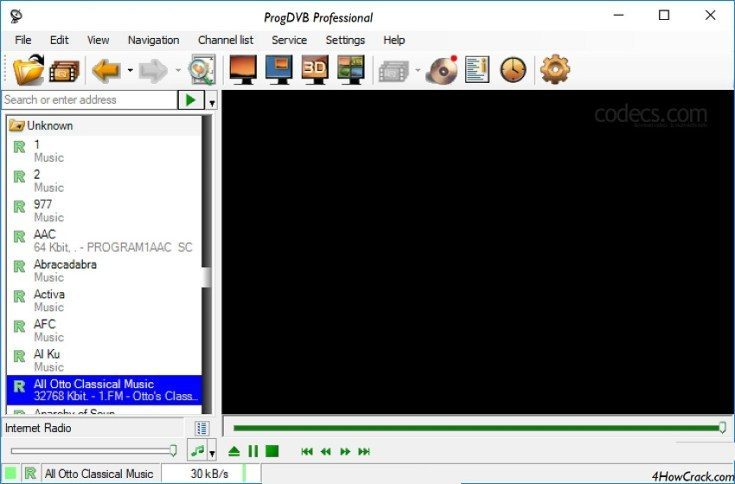Expand the forward arrow history dropdown
Image resolution: width=735 pixels, height=484 pixels.
coord(178,71)
